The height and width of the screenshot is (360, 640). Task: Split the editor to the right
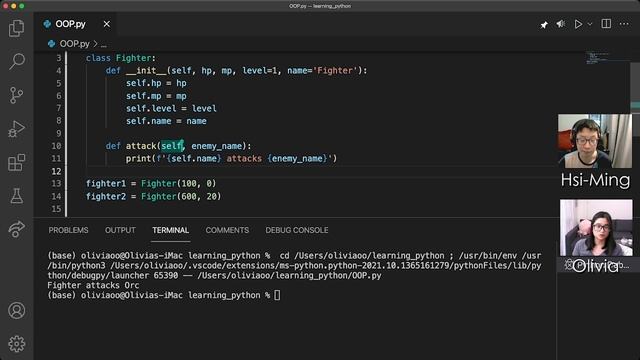606,24
